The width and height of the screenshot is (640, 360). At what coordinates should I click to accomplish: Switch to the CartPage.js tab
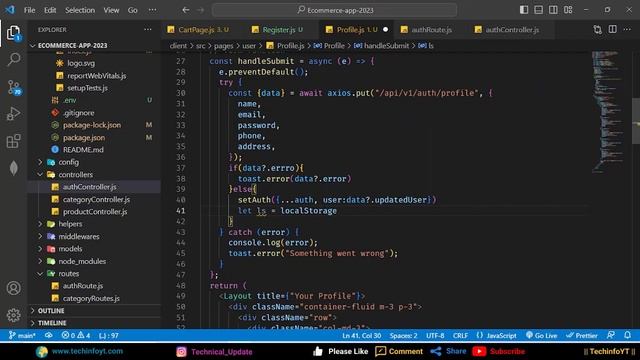pos(198,30)
